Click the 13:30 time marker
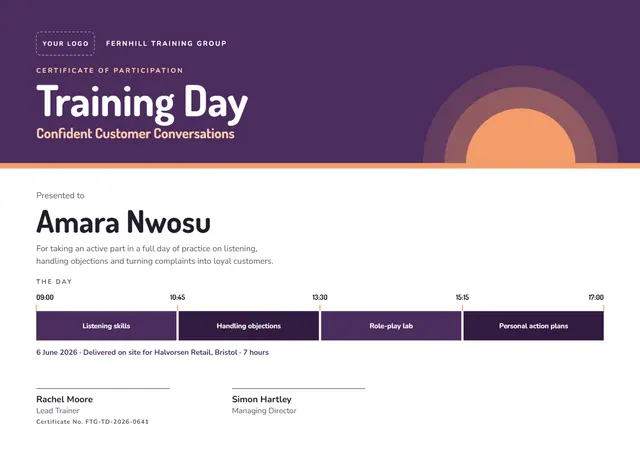 coord(320,297)
